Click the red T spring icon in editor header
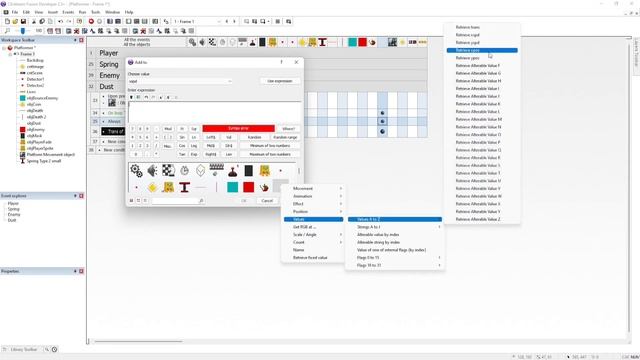Viewport: 640px width, 360px height. [x=322, y=42]
